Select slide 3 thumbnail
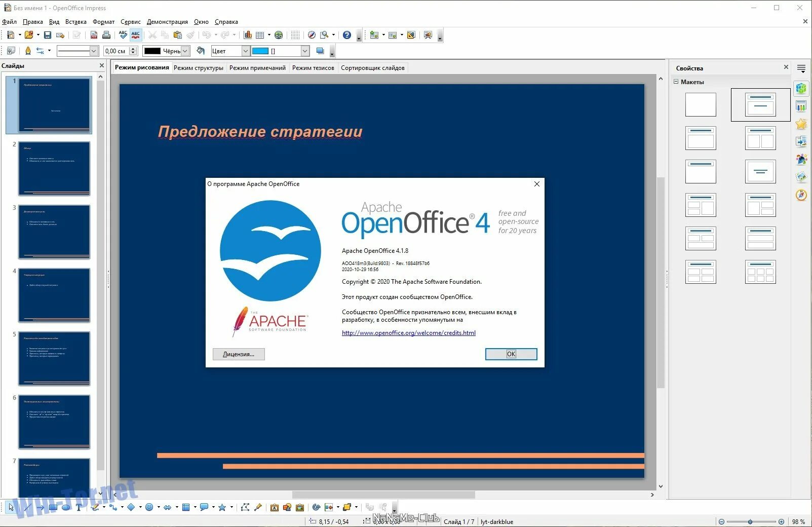 54,232
